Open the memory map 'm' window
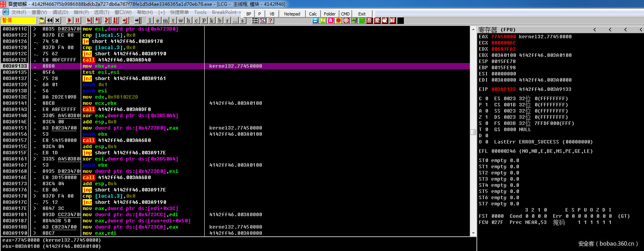644x251 pixels. (x=165, y=20)
